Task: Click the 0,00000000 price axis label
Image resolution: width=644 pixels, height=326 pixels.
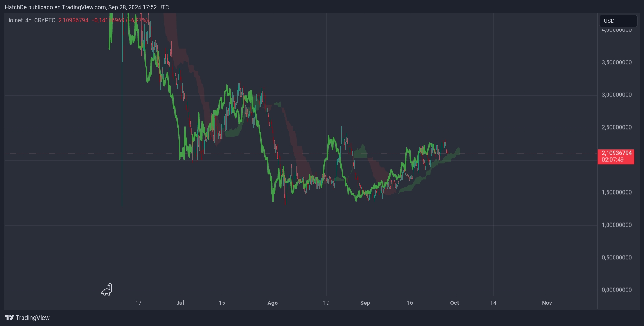Action: pos(617,290)
